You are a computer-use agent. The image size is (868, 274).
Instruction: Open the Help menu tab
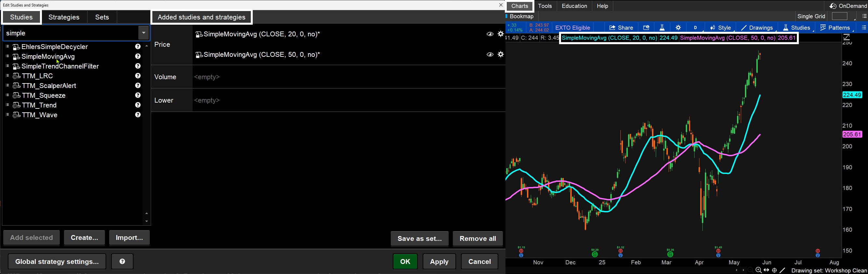(x=602, y=6)
